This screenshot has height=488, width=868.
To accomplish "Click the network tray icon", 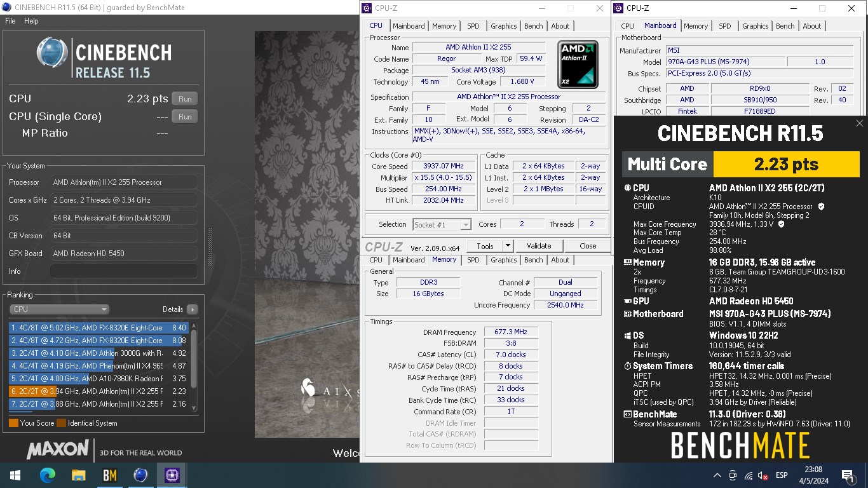I will pos(748,475).
